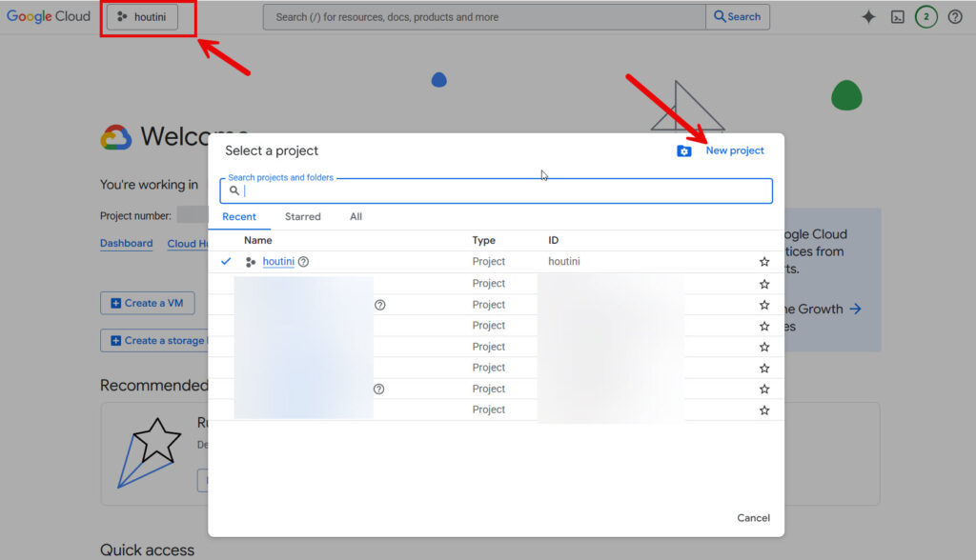The width and height of the screenshot is (976, 560).
Task: Click New project link in dialog
Action: click(735, 150)
